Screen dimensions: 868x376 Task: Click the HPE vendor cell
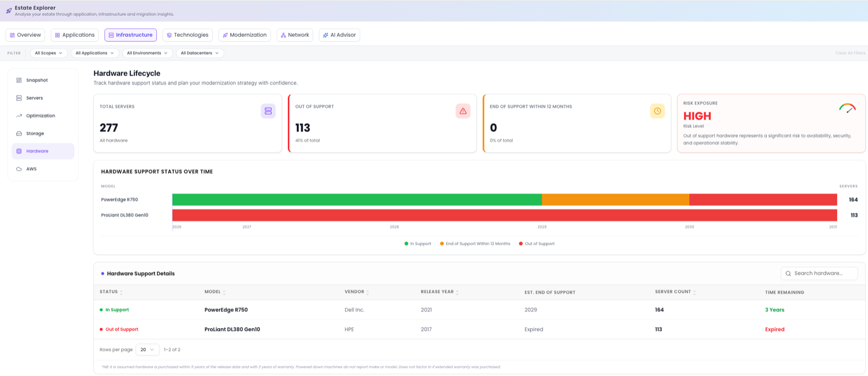pyautogui.click(x=349, y=329)
